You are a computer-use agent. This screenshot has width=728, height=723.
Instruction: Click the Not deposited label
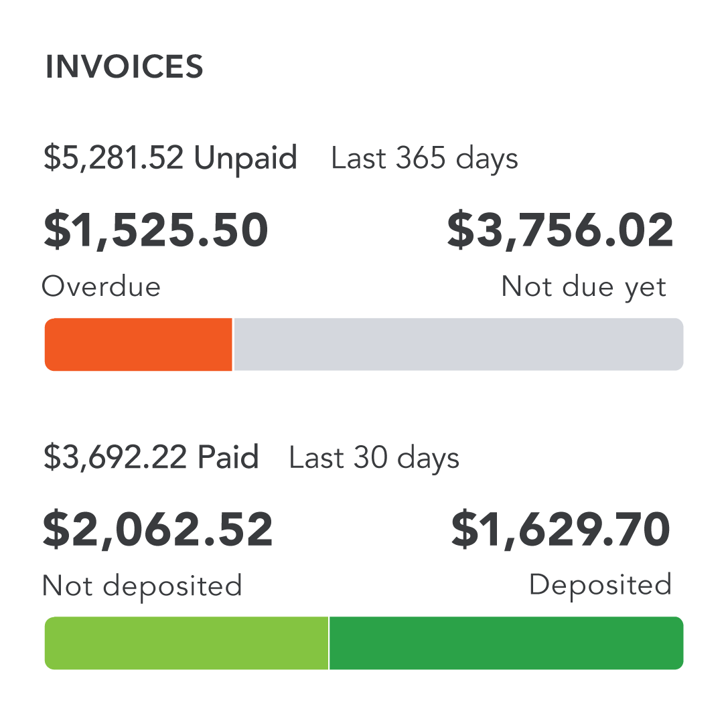tap(141, 586)
